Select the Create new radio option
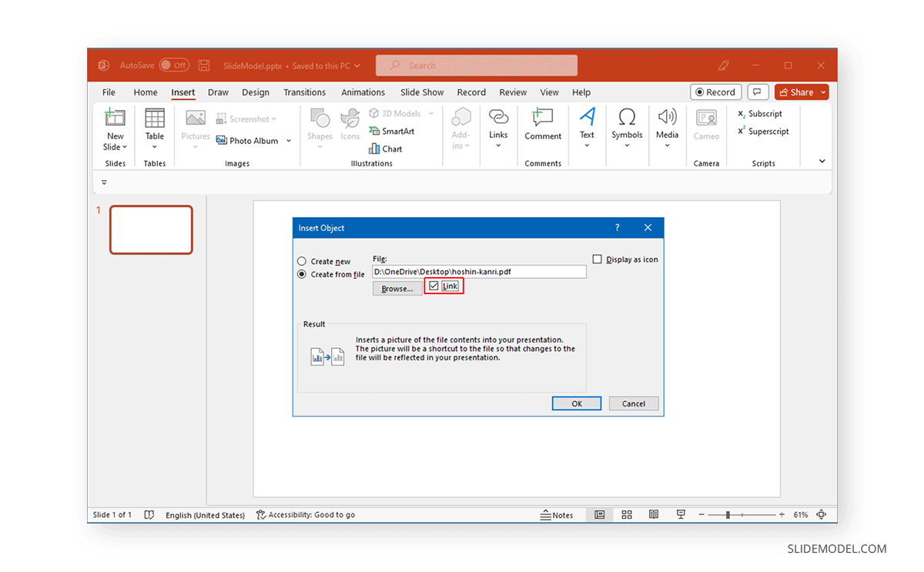This screenshot has width=924, height=572. (x=302, y=262)
